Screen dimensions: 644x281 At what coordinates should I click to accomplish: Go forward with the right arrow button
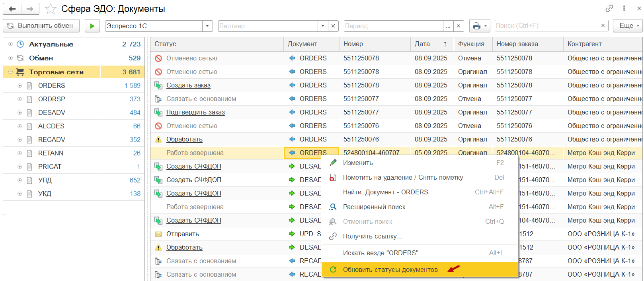tap(30, 9)
